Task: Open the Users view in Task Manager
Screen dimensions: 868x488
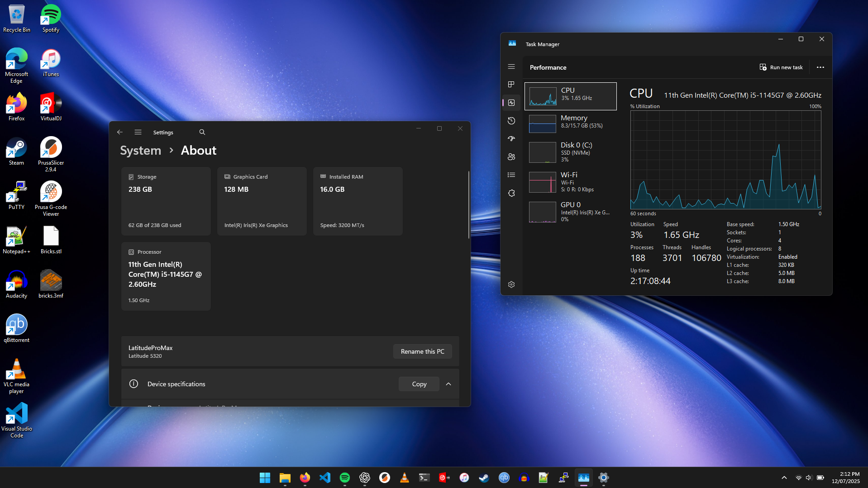Action: pyautogui.click(x=511, y=157)
